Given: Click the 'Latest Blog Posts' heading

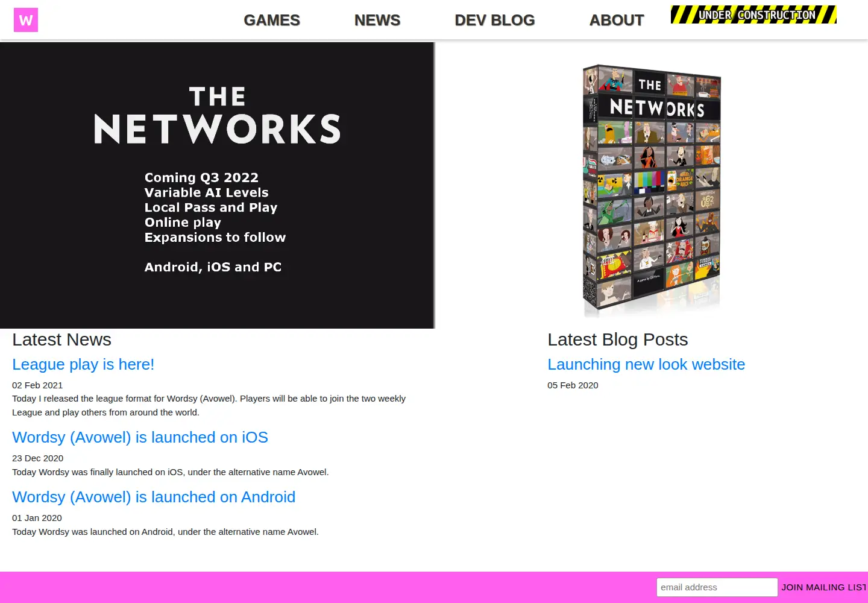Looking at the screenshot, I should point(618,339).
